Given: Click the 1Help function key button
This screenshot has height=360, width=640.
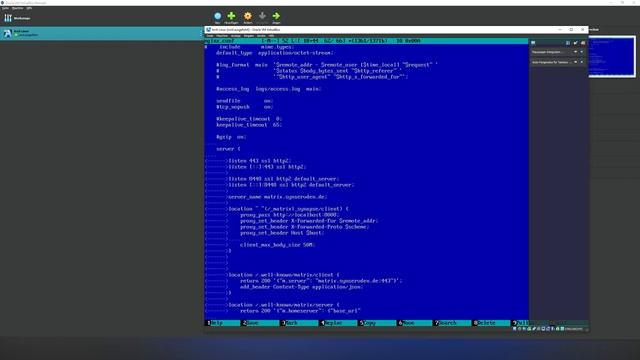Looking at the screenshot, I should (x=222, y=323).
